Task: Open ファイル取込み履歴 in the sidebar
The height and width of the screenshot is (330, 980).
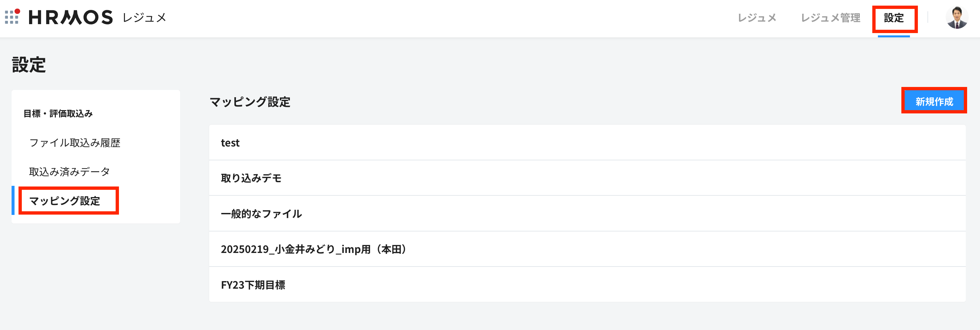Action: (75, 143)
